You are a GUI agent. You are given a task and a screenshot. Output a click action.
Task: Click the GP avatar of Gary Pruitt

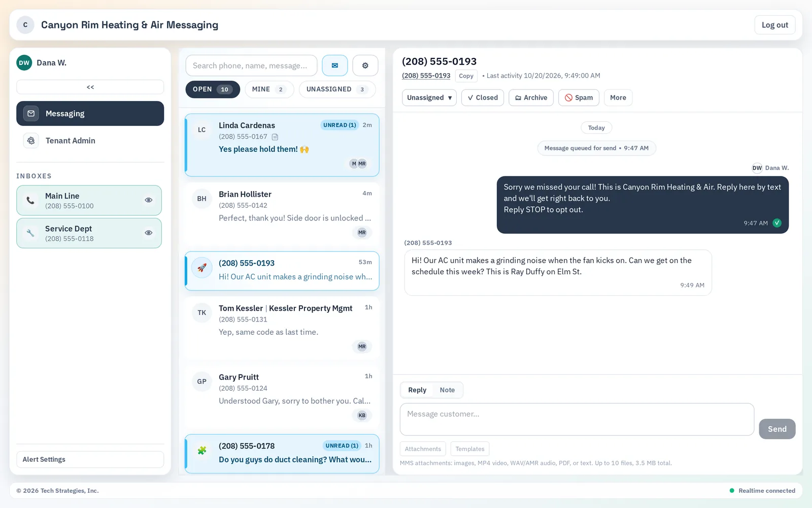point(202,382)
